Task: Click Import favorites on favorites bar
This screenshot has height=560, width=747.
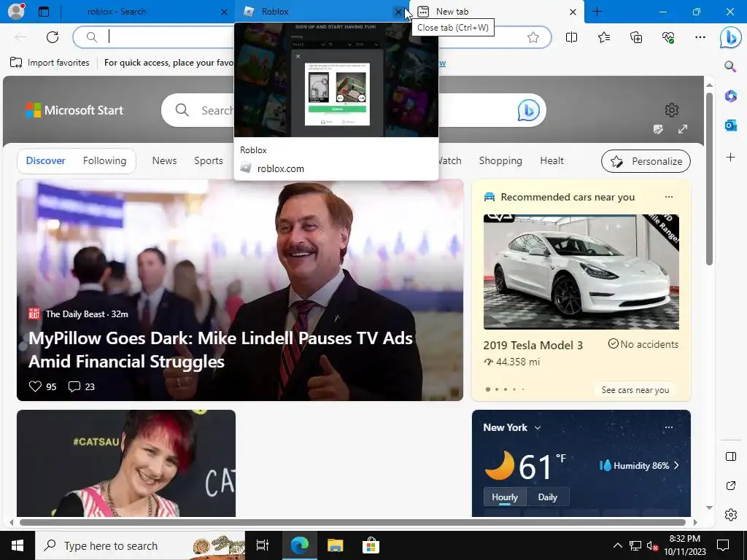Action: (x=50, y=63)
